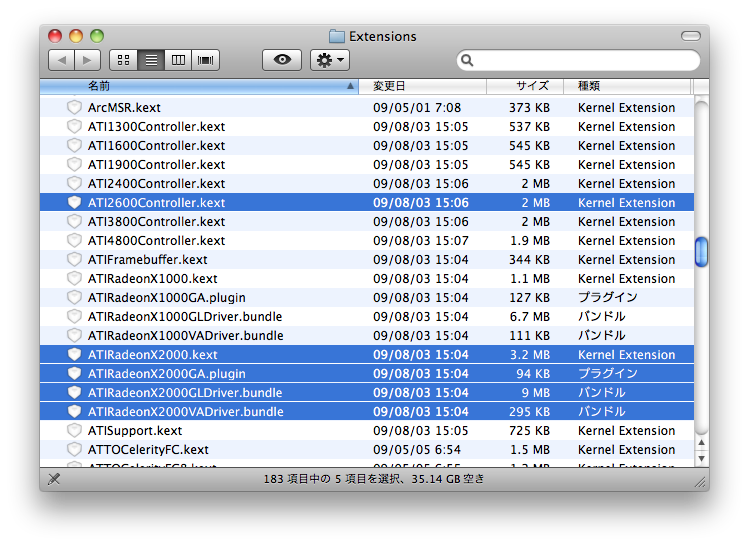749x546 pixels.
Task: Select the ArcMSR.kext file name
Action: pos(124,107)
